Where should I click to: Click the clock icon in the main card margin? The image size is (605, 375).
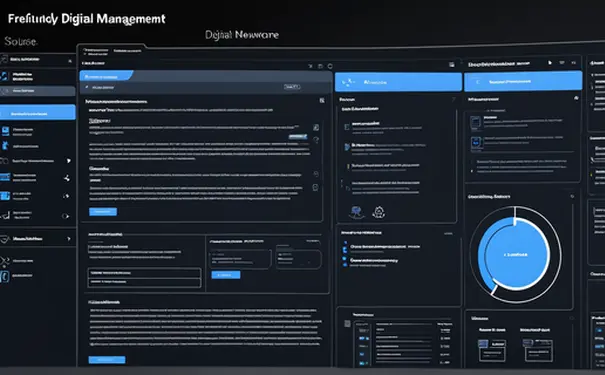click(316, 174)
